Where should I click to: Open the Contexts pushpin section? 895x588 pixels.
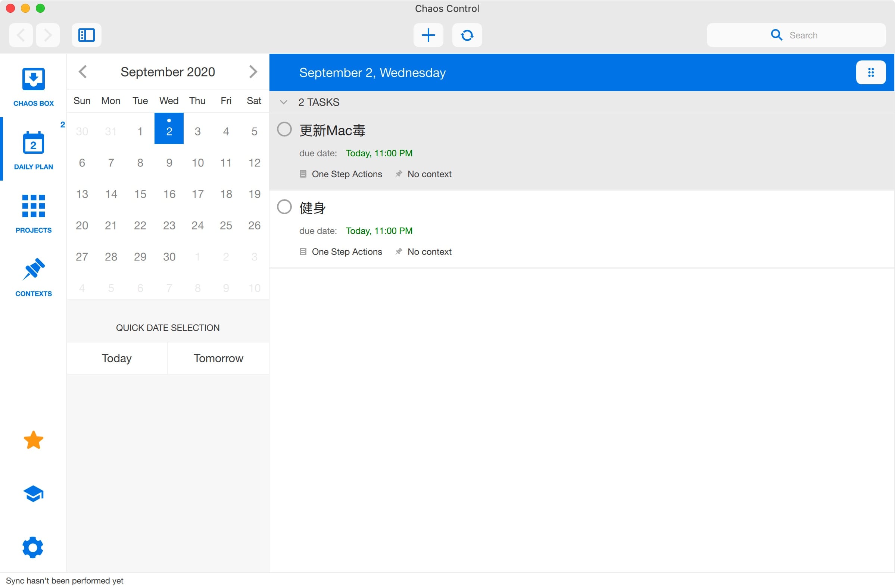coord(34,276)
